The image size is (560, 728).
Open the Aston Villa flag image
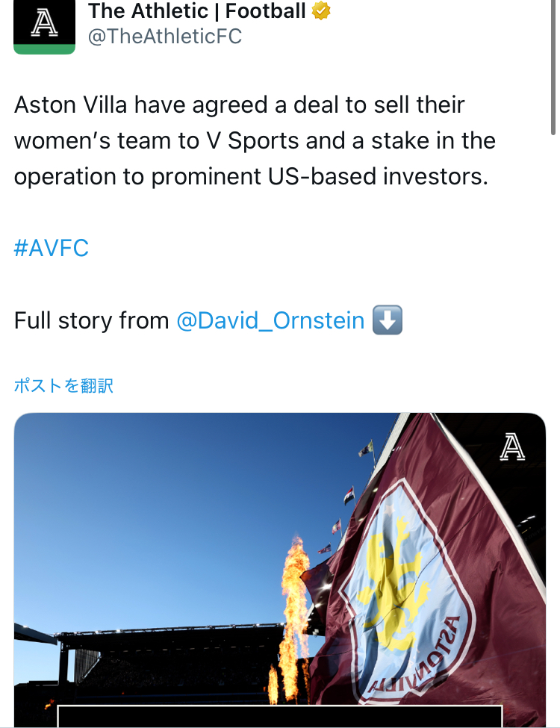[279, 570]
